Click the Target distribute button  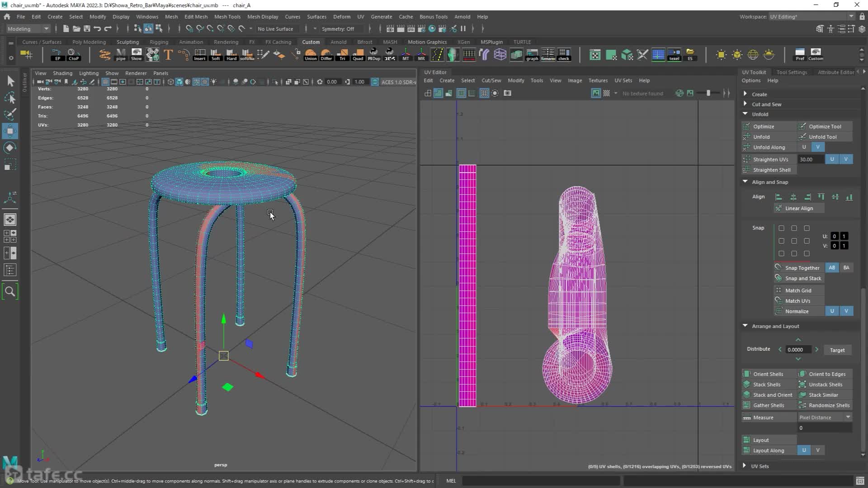tap(837, 350)
